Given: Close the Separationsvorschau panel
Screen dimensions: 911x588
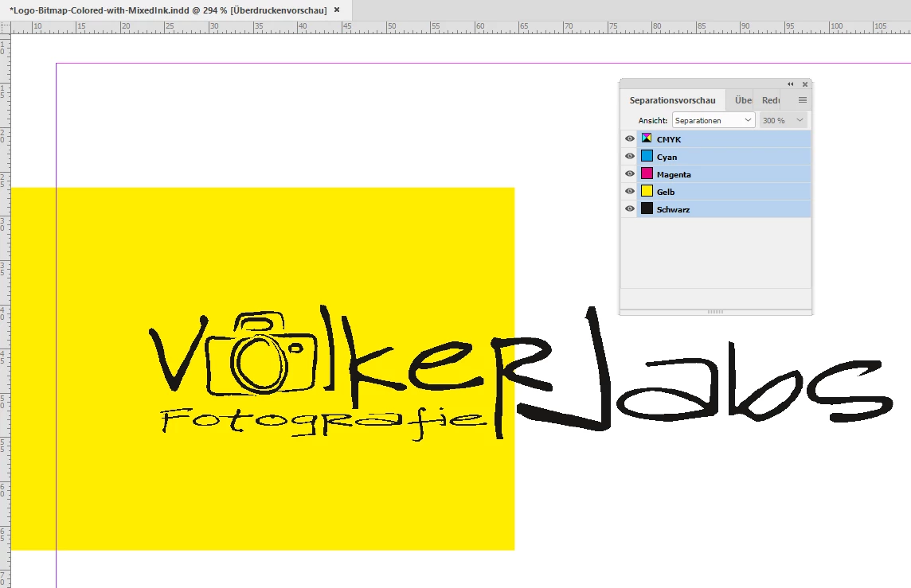Looking at the screenshot, I should (804, 84).
